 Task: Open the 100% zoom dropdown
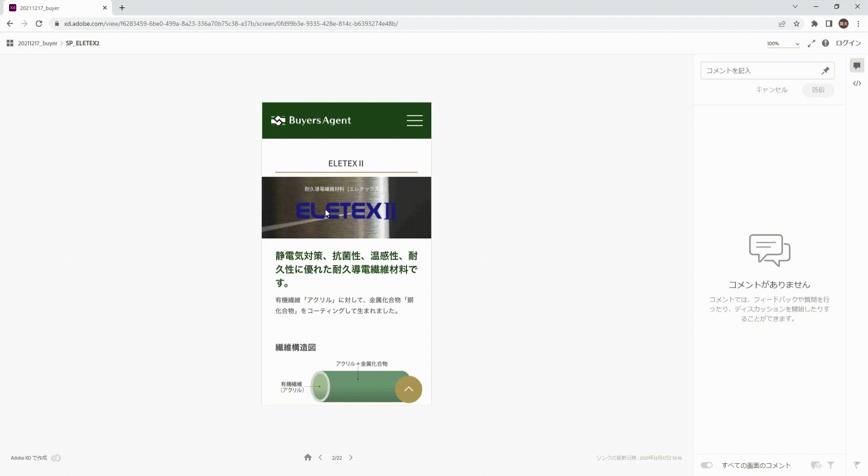click(x=783, y=43)
